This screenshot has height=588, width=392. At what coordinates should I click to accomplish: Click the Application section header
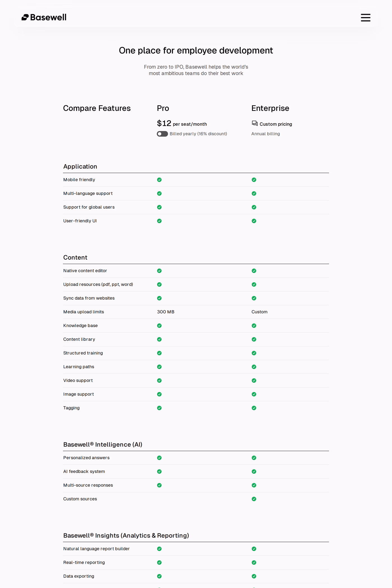(80, 167)
